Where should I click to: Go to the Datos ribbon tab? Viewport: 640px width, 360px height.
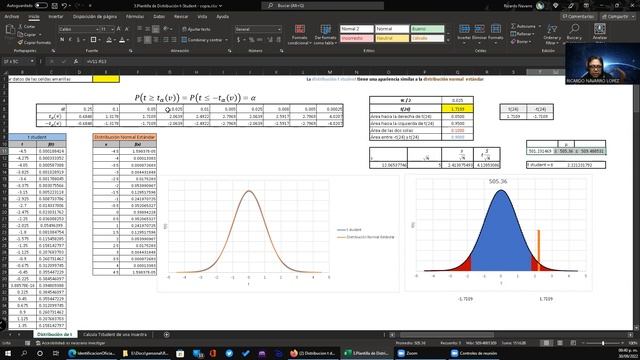159,17
